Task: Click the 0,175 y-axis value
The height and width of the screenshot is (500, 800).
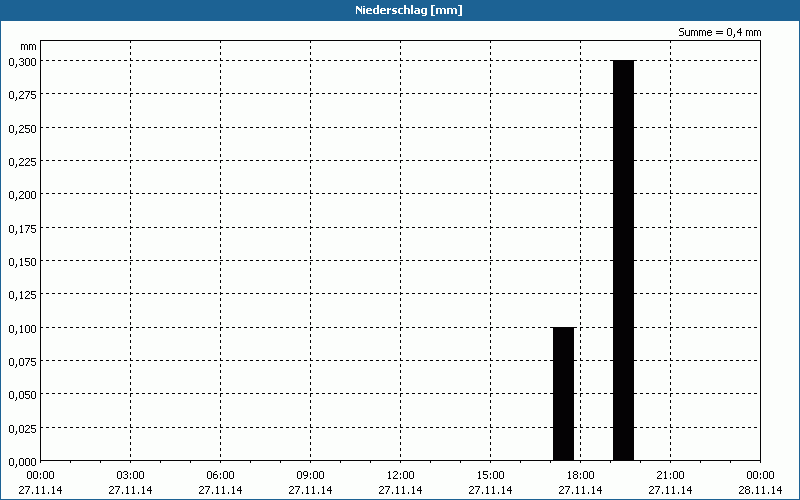Action: 22,228
